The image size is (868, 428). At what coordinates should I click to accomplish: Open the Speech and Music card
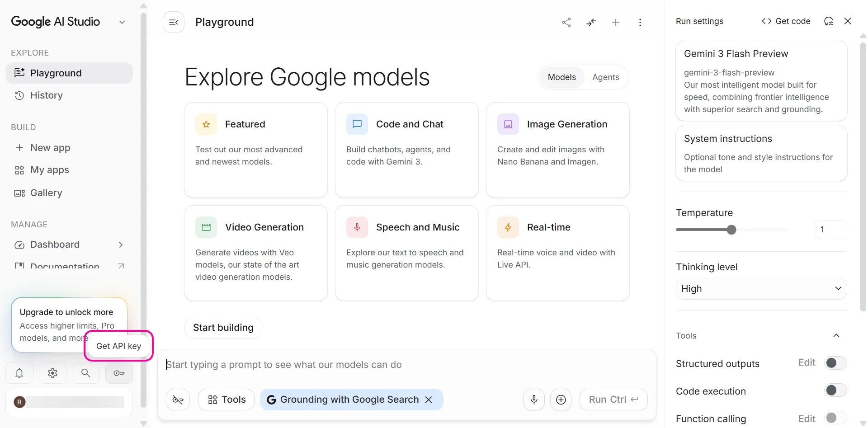[x=407, y=253]
